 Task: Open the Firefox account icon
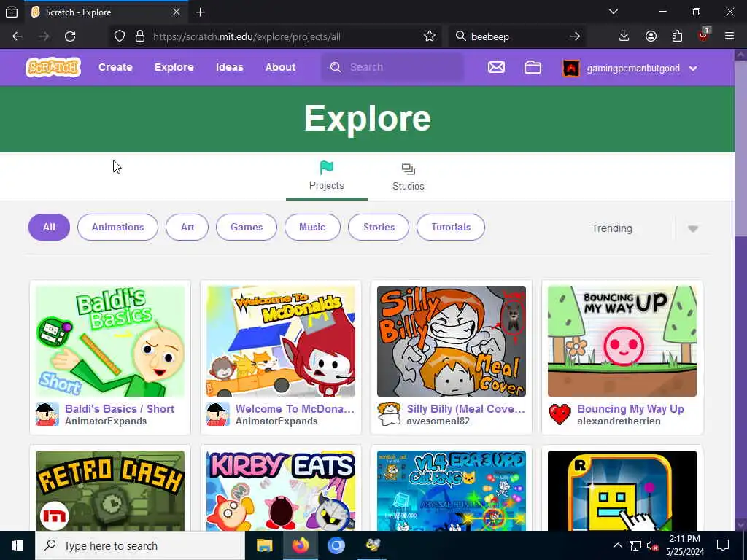[651, 36]
